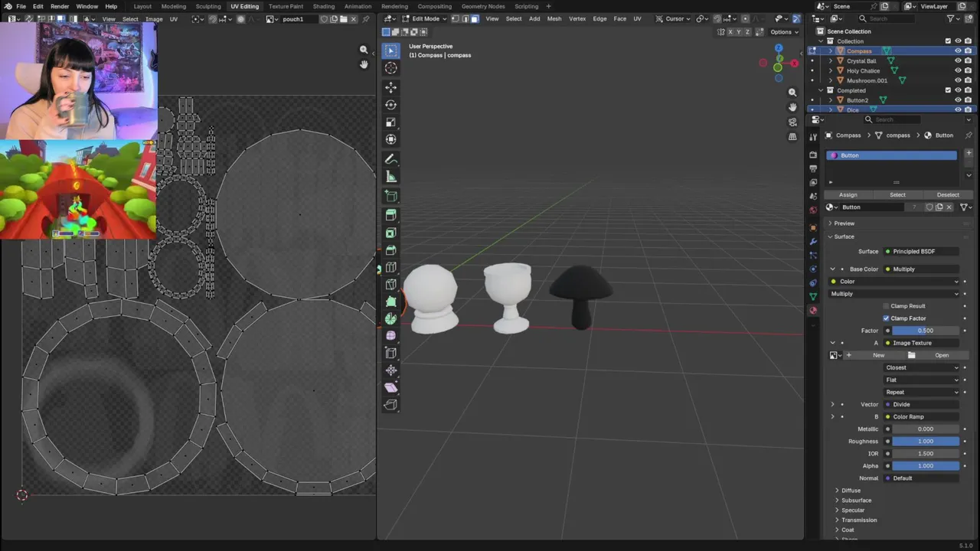Screen dimensions: 980x551
Task: Select the Select Box tool in viewport
Action: click(x=390, y=51)
